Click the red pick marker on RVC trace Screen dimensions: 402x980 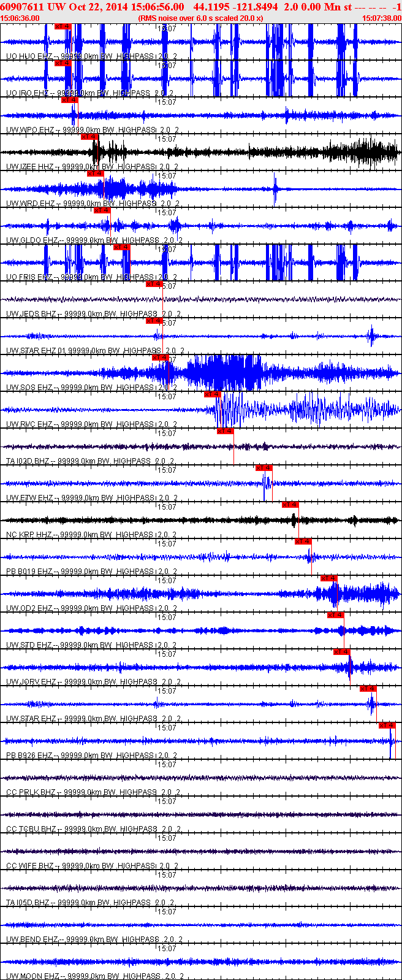tap(213, 394)
